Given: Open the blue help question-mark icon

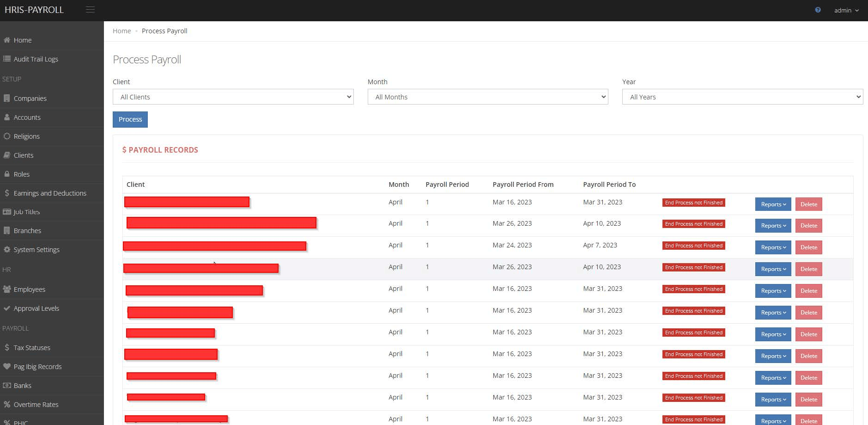Looking at the screenshot, I should tap(818, 10).
